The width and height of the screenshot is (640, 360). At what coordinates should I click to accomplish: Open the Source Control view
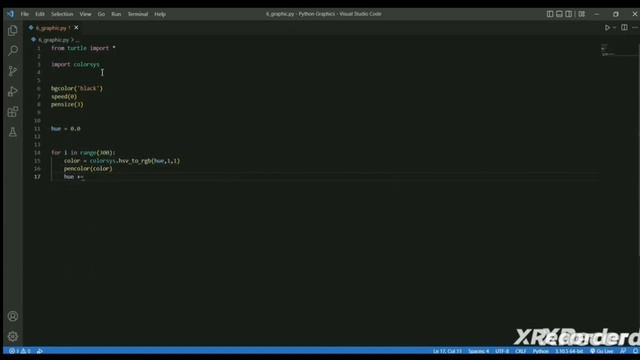[13, 71]
